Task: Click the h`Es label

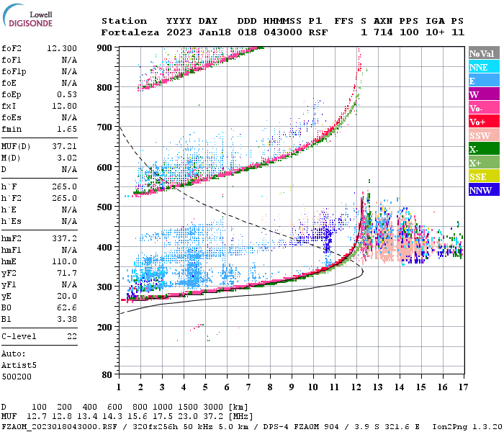Action: coord(12,222)
